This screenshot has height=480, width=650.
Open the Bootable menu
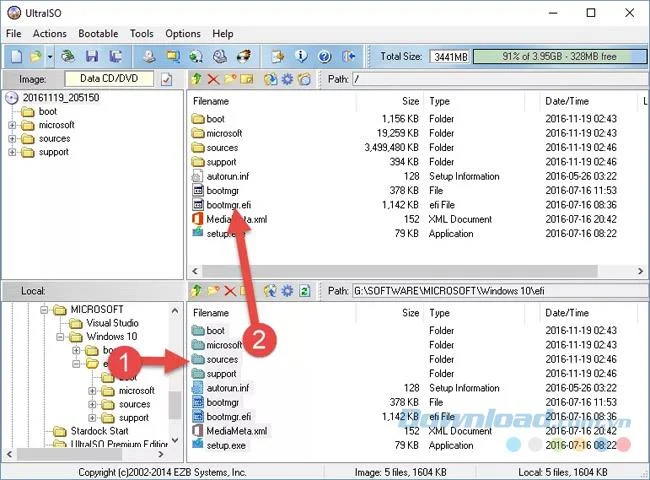[98, 34]
